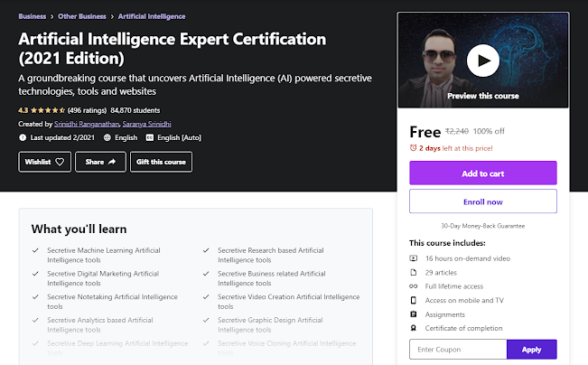Open the Artificial Intelligence breadcrumb link
The height and width of the screenshot is (365, 588).
(152, 16)
